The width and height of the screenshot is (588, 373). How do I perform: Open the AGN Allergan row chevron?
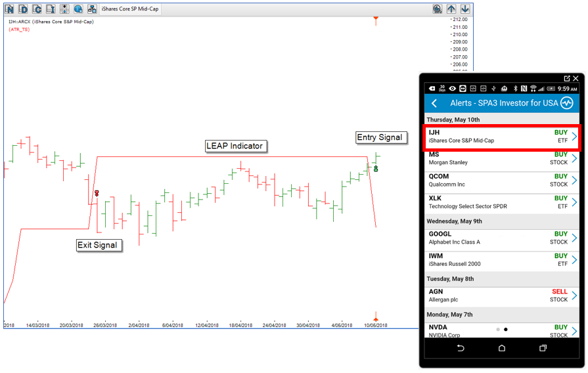pyautogui.click(x=574, y=296)
